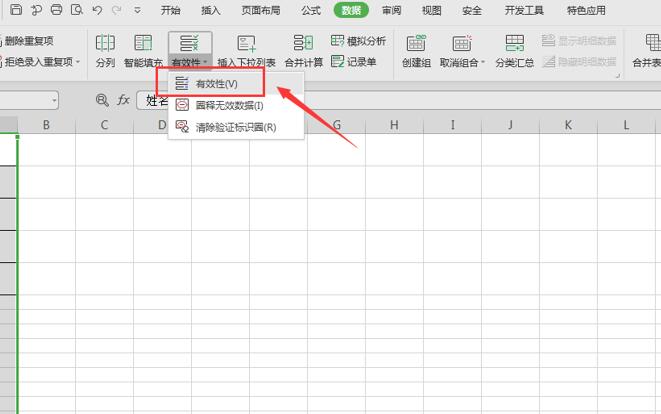Open Print Preview from quick access toolbar

[x=76, y=9]
